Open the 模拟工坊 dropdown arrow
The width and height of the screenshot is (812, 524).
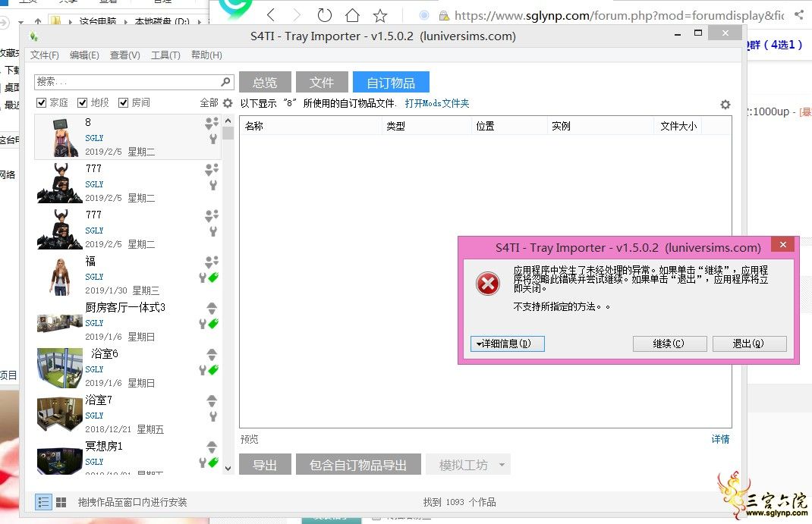click(x=502, y=465)
